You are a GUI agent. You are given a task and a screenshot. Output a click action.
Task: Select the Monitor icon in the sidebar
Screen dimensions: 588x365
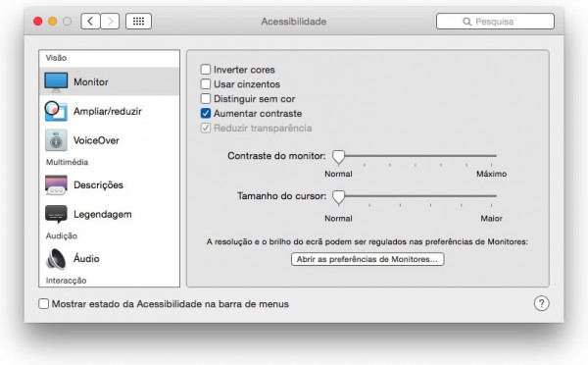click(56, 82)
